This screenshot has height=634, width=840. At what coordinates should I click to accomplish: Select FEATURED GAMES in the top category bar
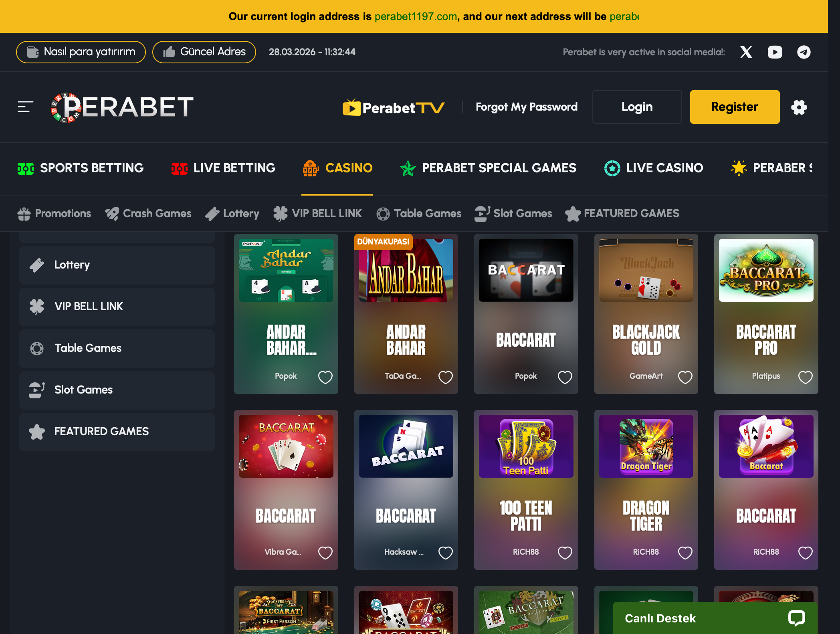point(622,214)
